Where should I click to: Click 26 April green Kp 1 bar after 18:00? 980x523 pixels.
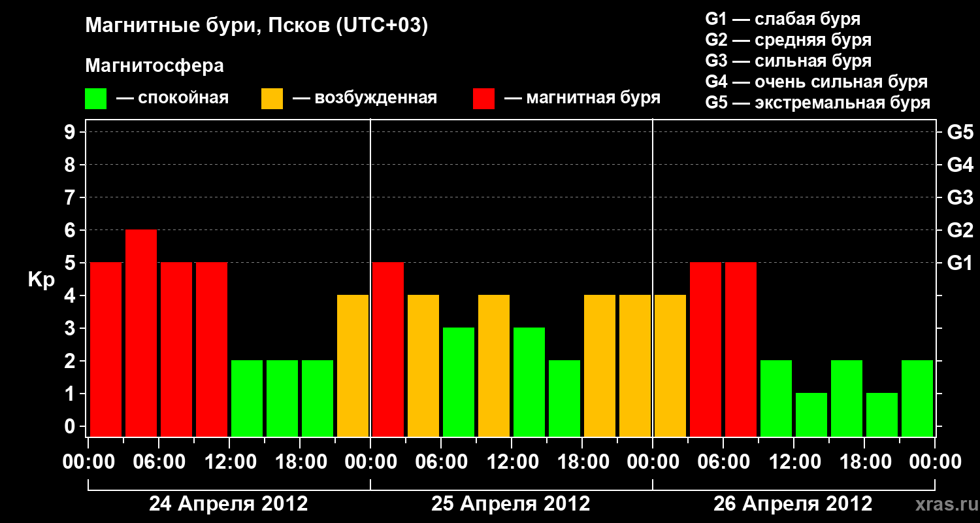pyautogui.click(x=882, y=415)
